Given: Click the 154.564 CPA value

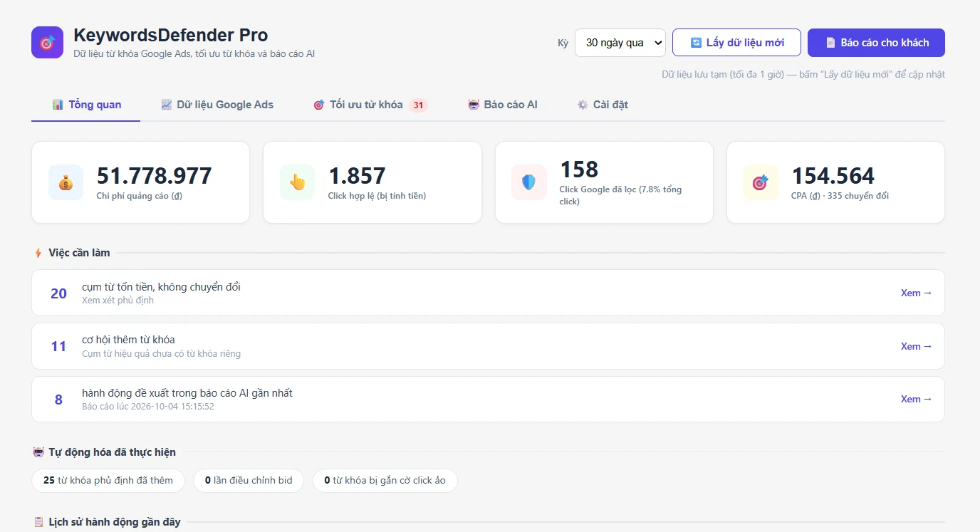Looking at the screenshot, I should click(x=833, y=175).
